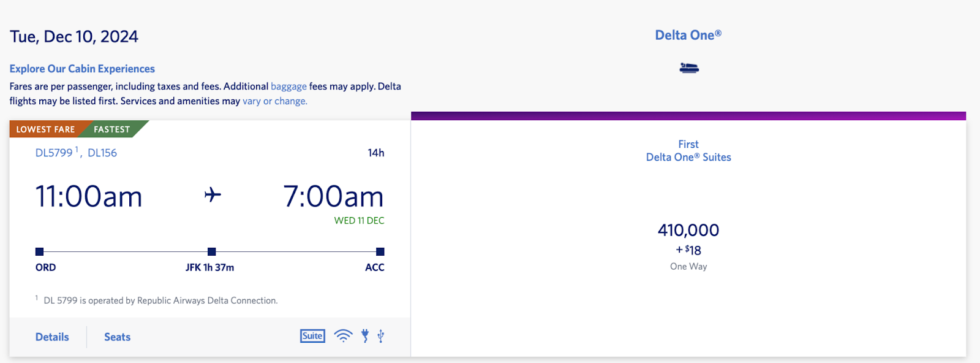The width and height of the screenshot is (980, 363).
Task: Click the lie-flat seat icon
Action: (x=689, y=68)
